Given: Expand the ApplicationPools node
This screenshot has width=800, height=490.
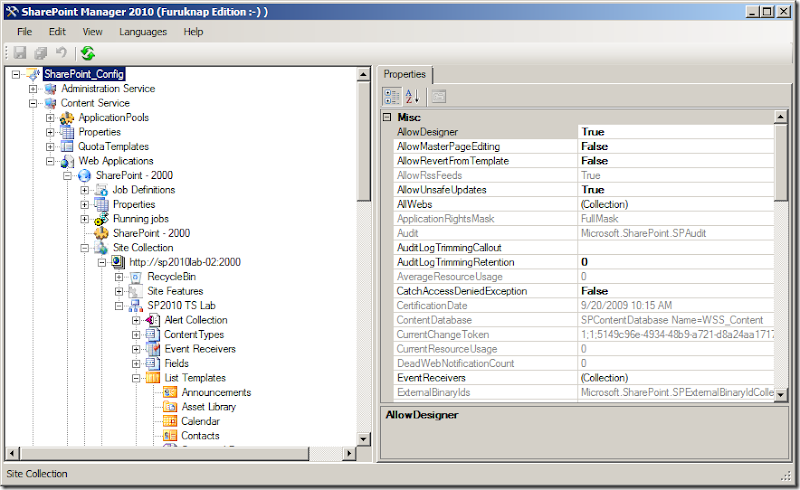Looking at the screenshot, I should tap(50, 118).
